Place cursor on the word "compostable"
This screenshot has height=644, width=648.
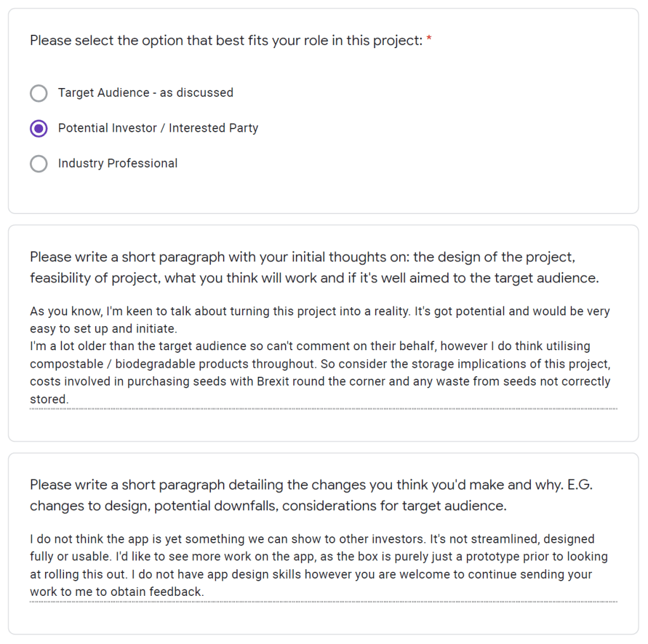tap(60, 364)
